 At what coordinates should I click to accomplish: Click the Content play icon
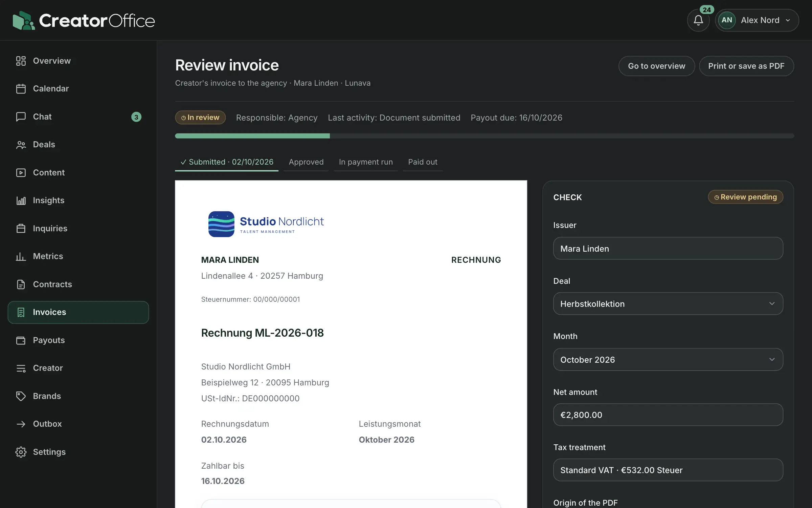(21, 173)
